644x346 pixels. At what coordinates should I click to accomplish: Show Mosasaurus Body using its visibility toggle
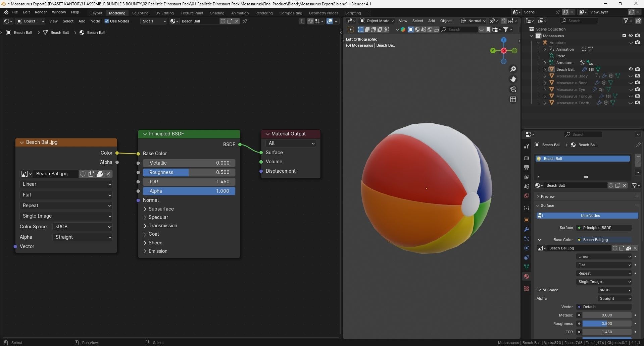tap(631, 76)
